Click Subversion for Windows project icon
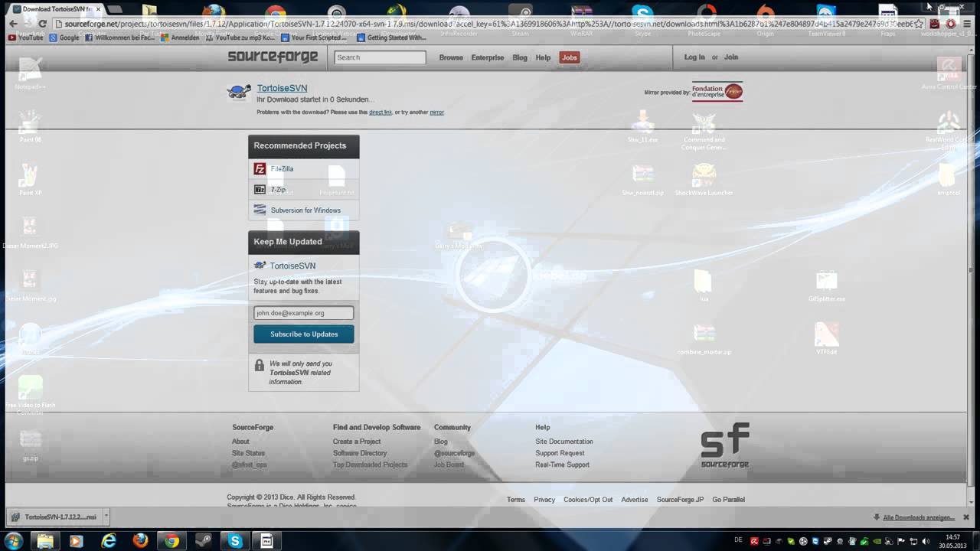 point(260,210)
